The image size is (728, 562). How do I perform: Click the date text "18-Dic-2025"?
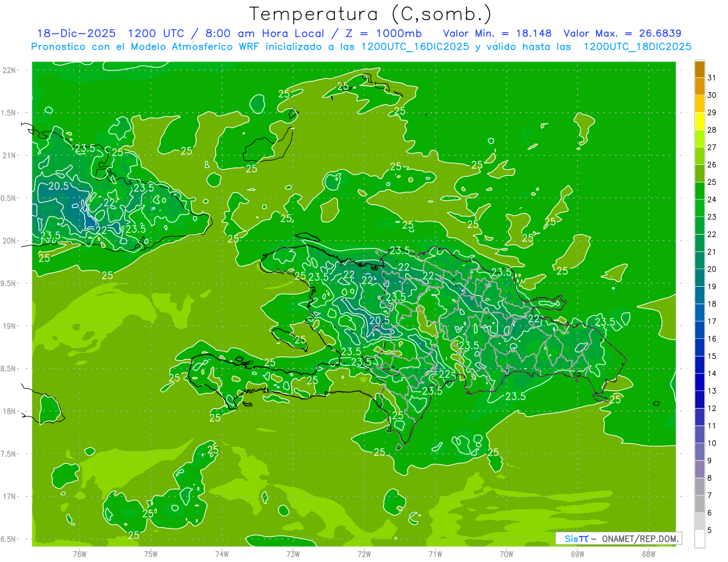(76, 33)
